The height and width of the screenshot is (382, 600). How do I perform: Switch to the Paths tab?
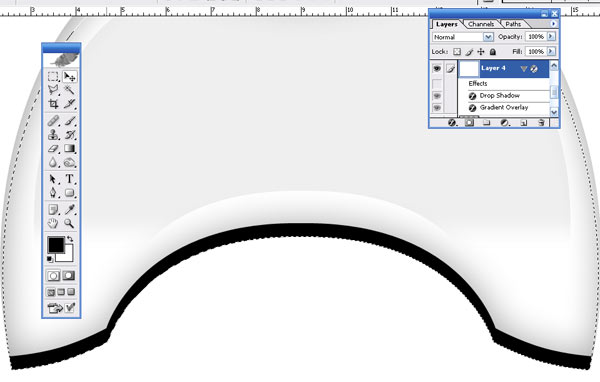click(x=513, y=24)
